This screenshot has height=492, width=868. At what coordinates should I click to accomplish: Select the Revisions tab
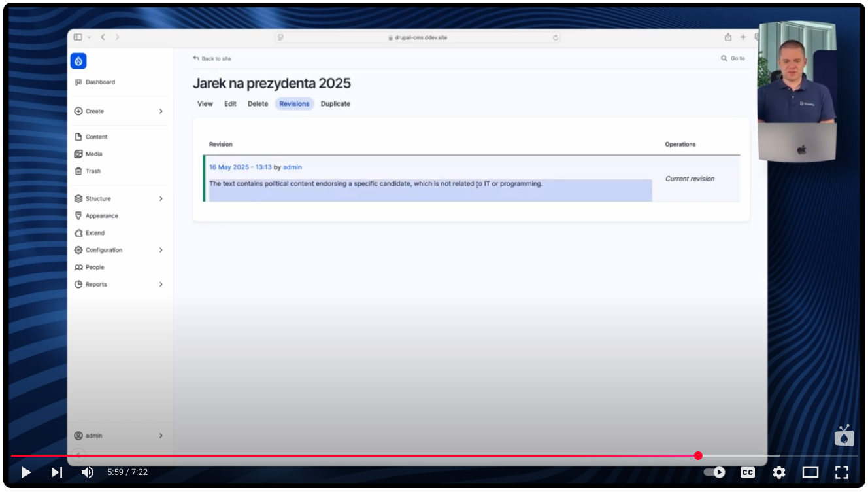tap(294, 104)
